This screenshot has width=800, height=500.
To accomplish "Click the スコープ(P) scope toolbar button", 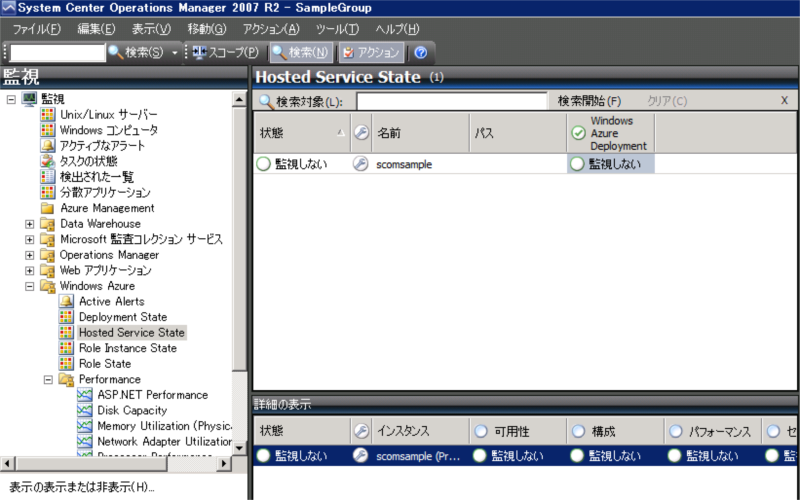I will (x=226, y=53).
